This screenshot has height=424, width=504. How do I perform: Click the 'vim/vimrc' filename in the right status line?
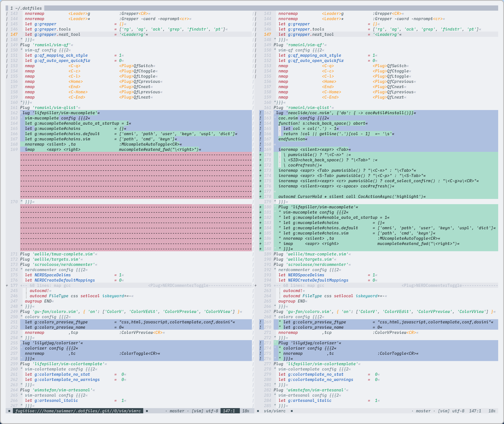(275, 411)
